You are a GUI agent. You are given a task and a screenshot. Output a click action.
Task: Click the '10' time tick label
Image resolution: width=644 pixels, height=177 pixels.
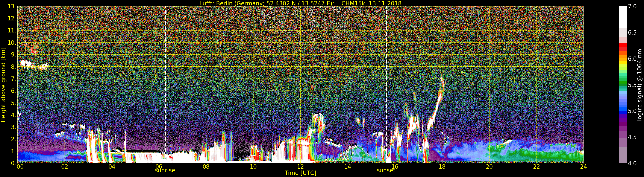coord(253,166)
